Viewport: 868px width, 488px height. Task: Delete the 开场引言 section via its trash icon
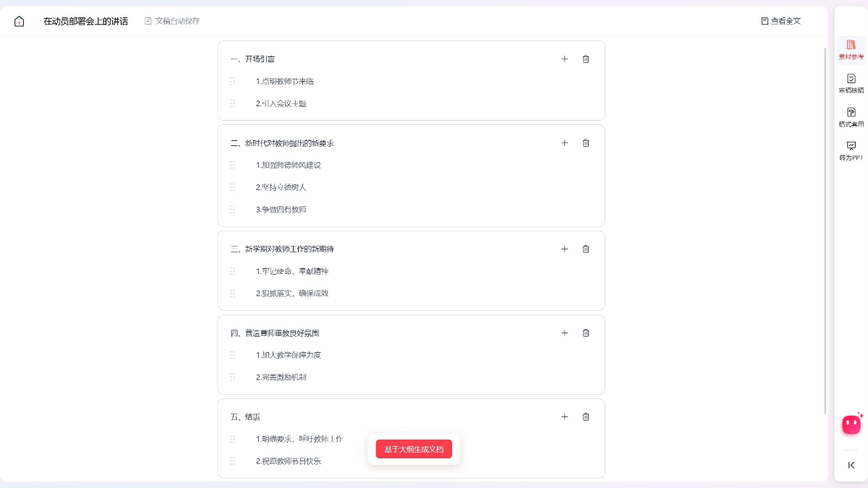586,59
